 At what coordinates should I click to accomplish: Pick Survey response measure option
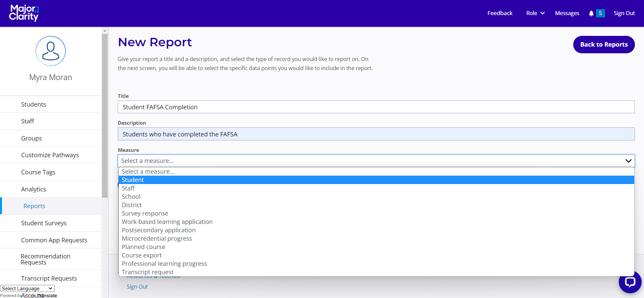pos(145,214)
